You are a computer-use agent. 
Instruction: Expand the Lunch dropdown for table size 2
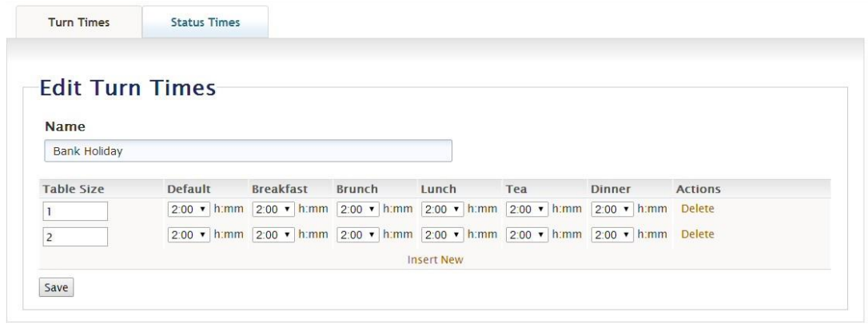coord(442,235)
